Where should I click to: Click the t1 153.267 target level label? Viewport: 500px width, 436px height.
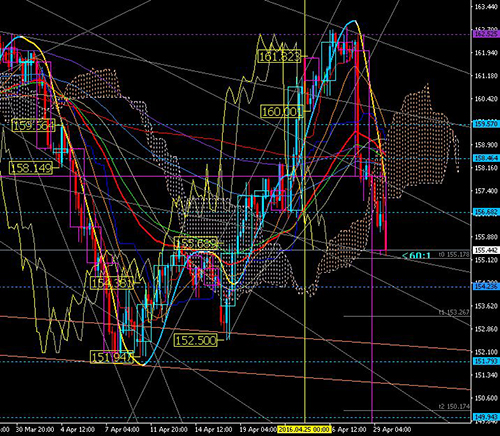point(454,312)
